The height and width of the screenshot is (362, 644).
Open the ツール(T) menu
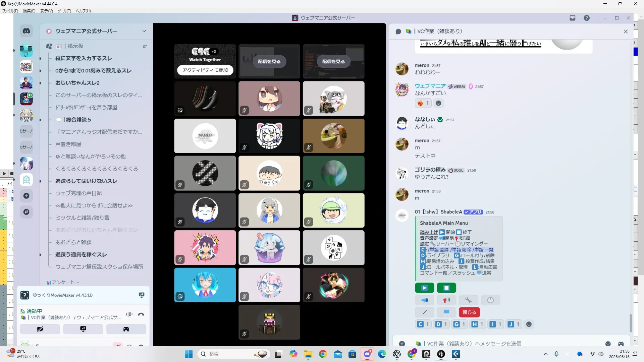pyautogui.click(x=64, y=11)
